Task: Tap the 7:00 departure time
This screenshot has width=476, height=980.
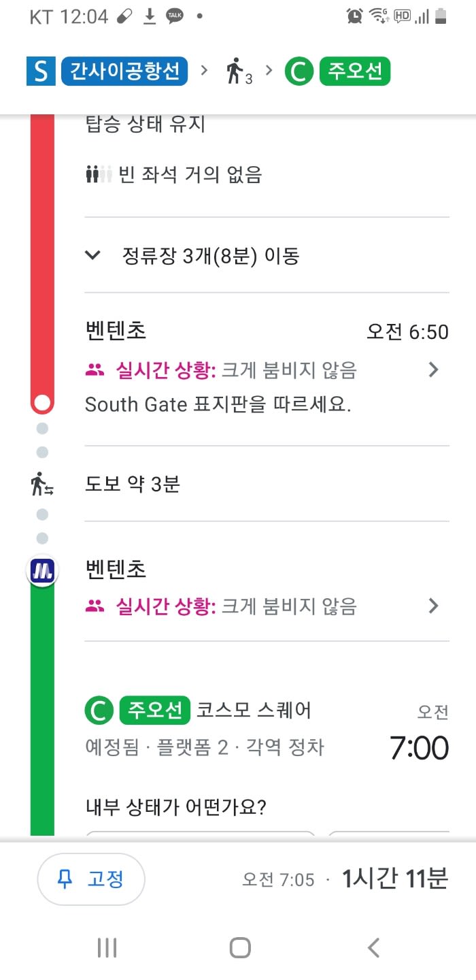Action: point(419,749)
